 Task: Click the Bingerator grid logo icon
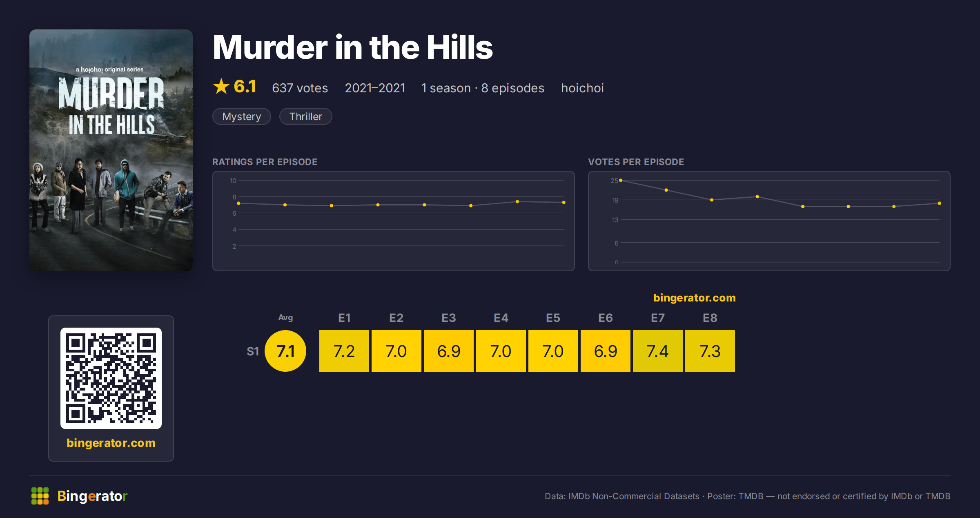(40, 496)
